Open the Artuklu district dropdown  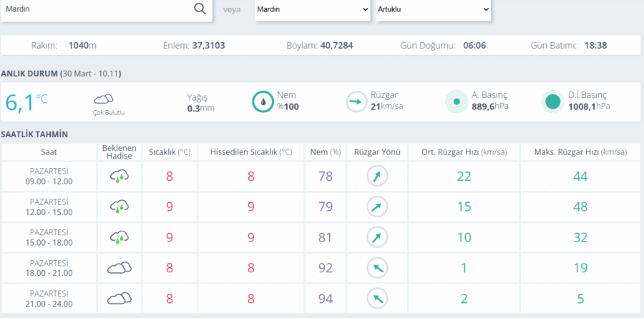(x=434, y=9)
